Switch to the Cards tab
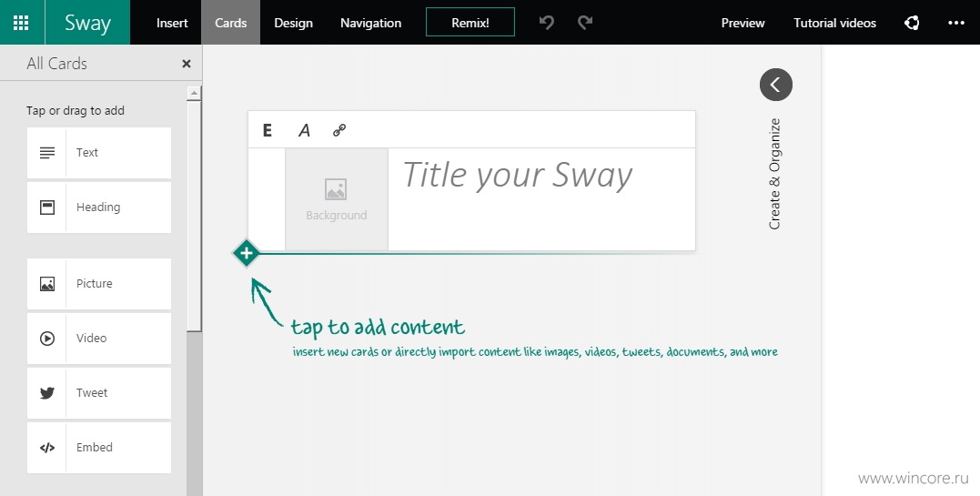The width and height of the screenshot is (980, 496). [230, 23]
